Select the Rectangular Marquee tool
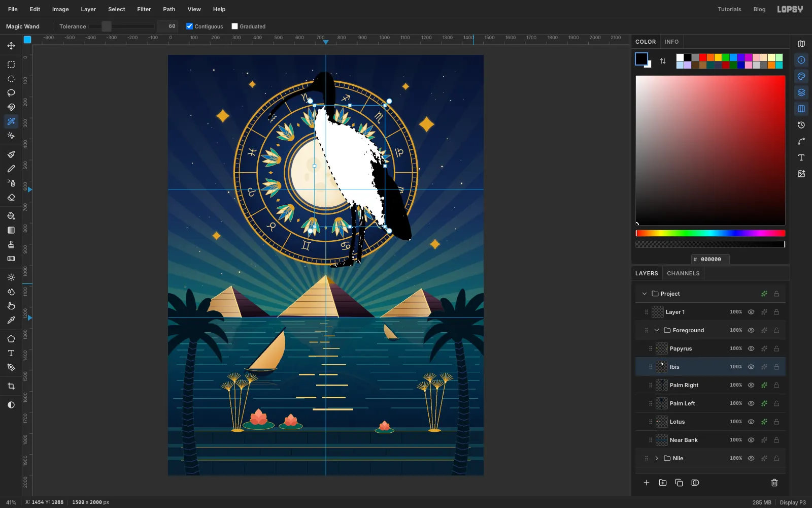Viewport: 812px width, 508px height. pos(11,65)
